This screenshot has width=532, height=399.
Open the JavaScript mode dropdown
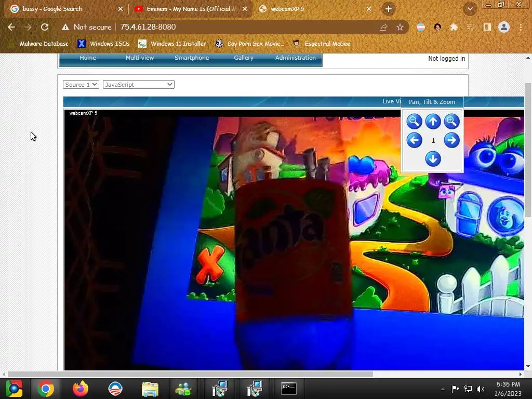(x=138, y=85)
